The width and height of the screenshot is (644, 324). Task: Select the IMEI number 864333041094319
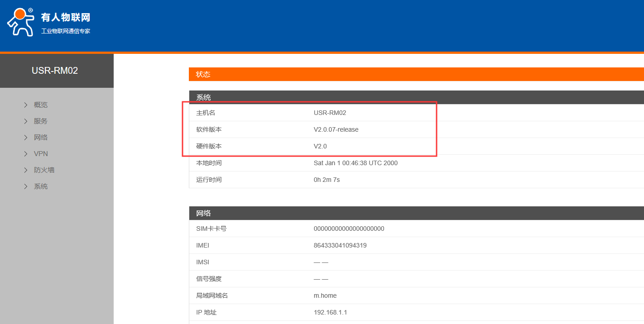(x=340, y=245)
